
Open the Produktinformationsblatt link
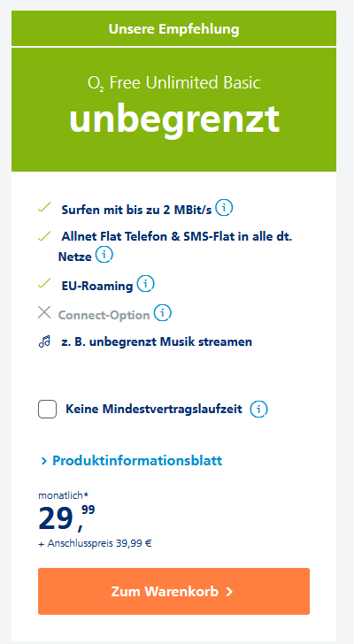137,460
